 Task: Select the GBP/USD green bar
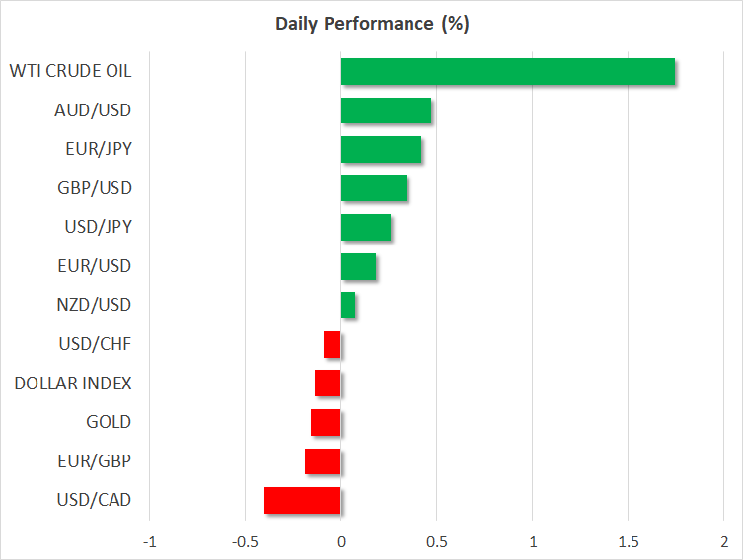[373, 188]
